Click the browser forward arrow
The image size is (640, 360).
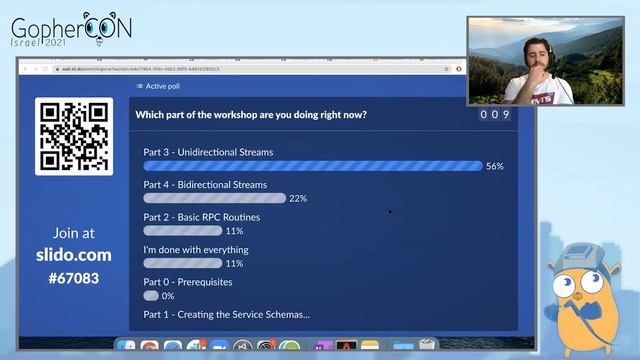pyautogui.click(x=36, y=69)
